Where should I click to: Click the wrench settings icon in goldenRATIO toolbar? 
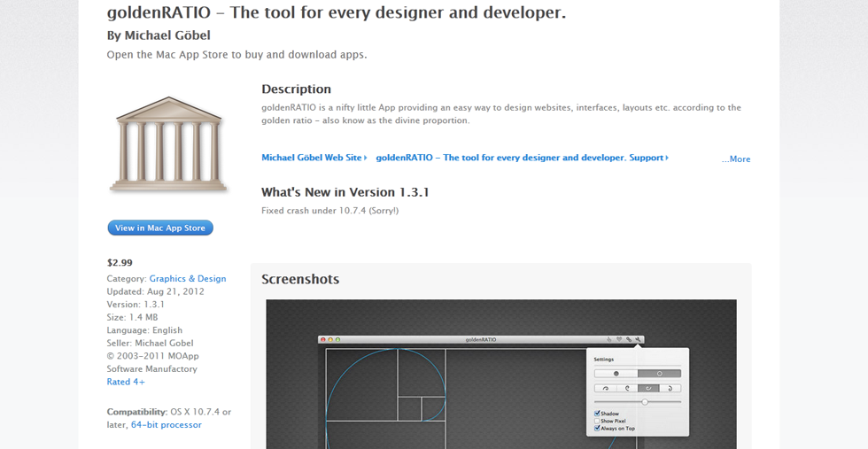[638, 339]
